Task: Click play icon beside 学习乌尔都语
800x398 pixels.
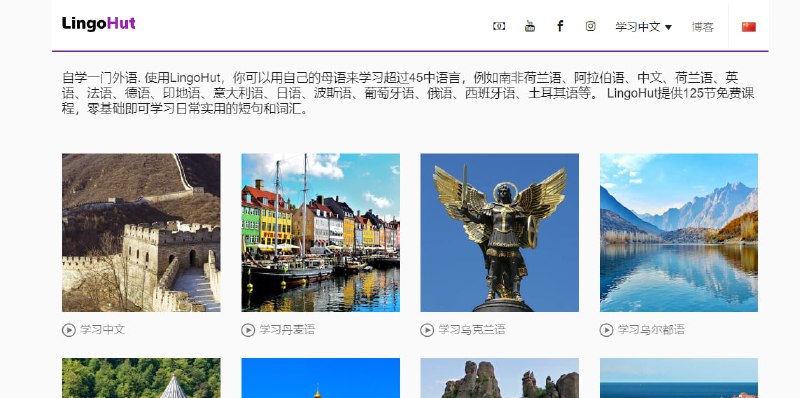Action: click(x=606, y=330)
